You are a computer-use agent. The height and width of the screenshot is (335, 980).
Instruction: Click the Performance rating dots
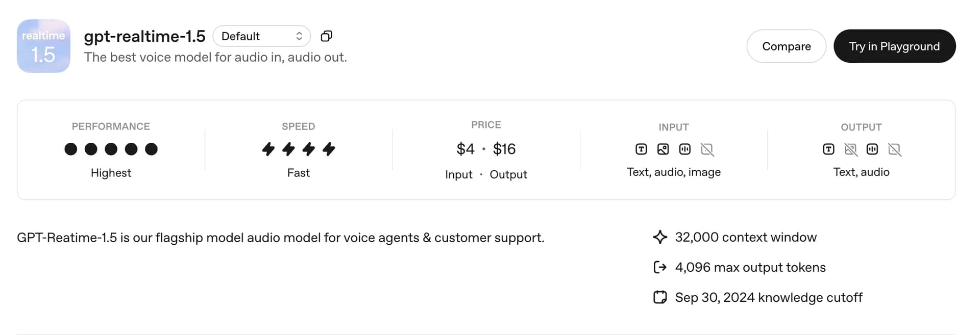[x=111, y=149]
